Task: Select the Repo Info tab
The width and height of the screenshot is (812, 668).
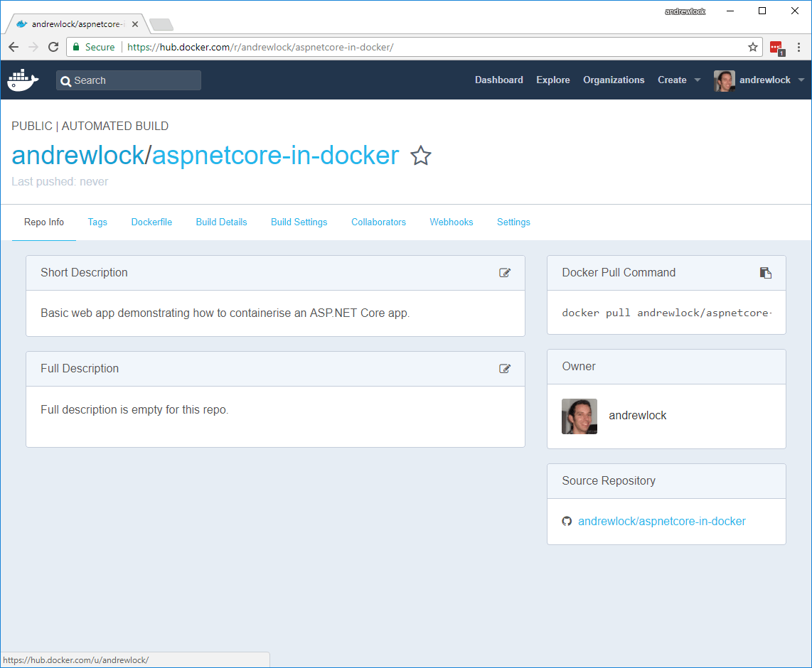Action: click(x=44, y=222)
